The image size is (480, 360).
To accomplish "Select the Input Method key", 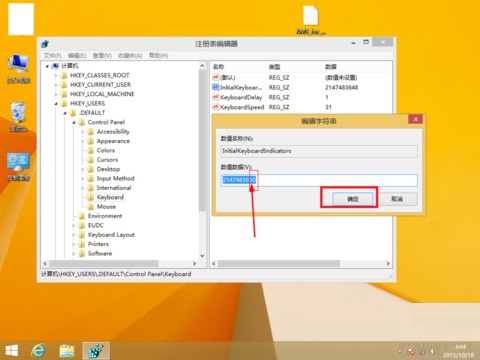I will tap(115, 178).
